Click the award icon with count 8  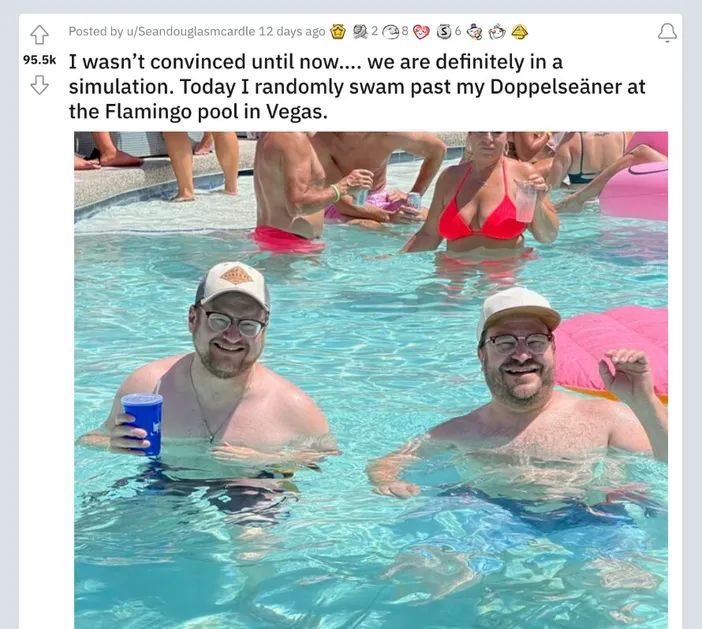pos(391,31)
